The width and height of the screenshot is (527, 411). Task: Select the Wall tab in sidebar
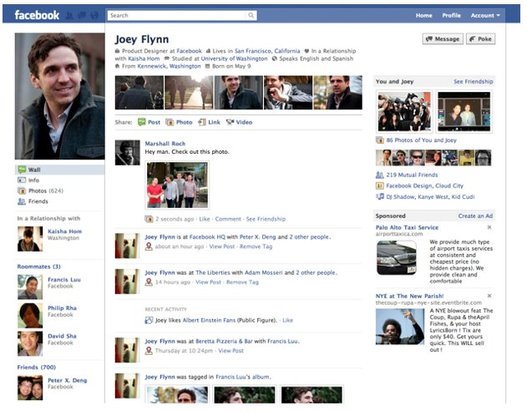[60, 170]
